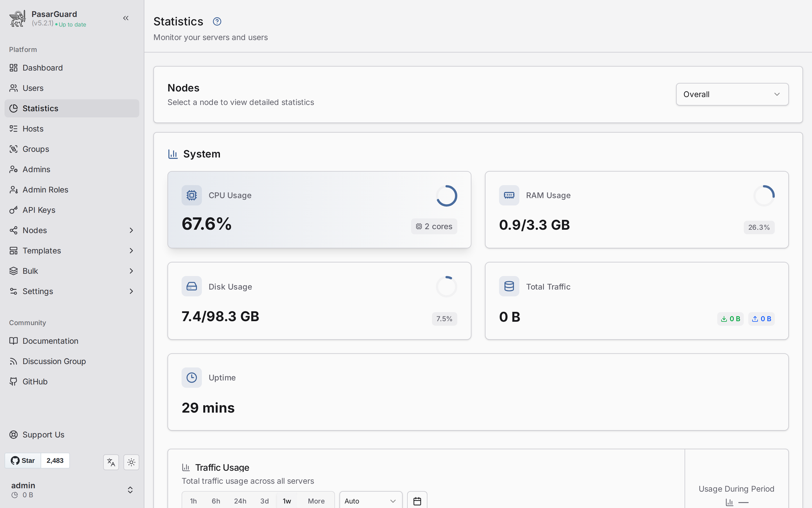812x508 pixels.
Task: Click Support Us
Action: pyautogui.click(x=72, y=435)
